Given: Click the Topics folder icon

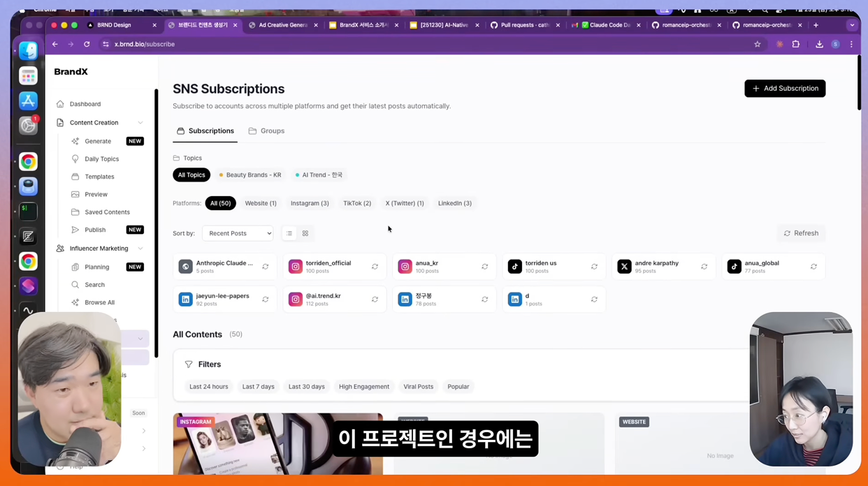Looking at the screenshot, I should click(176, 158).
